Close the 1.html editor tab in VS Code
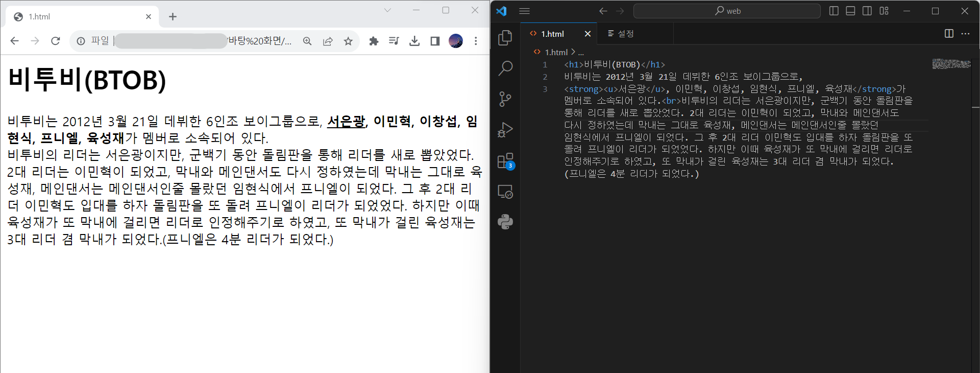Image resolution: width=980 pixels, height=373 pixels. (587, 34)
